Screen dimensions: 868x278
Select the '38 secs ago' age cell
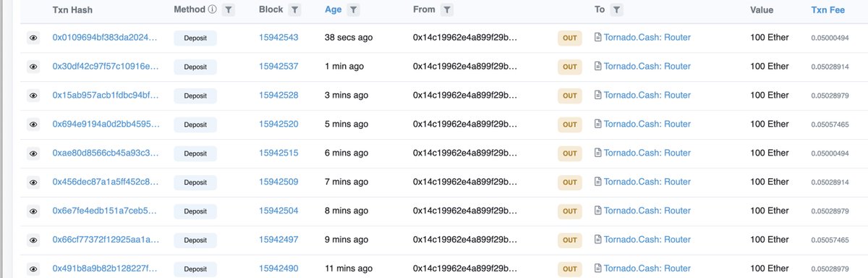tap(349, 38)
